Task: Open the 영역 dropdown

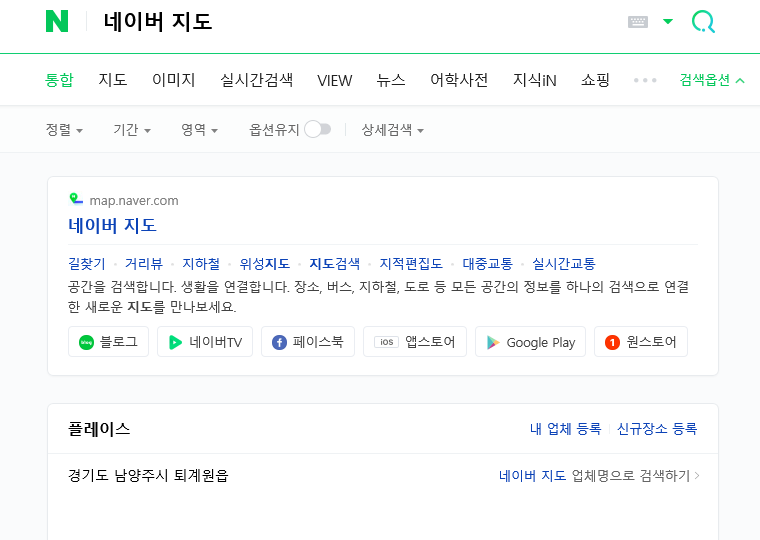Action: click(x=199, y=129)
